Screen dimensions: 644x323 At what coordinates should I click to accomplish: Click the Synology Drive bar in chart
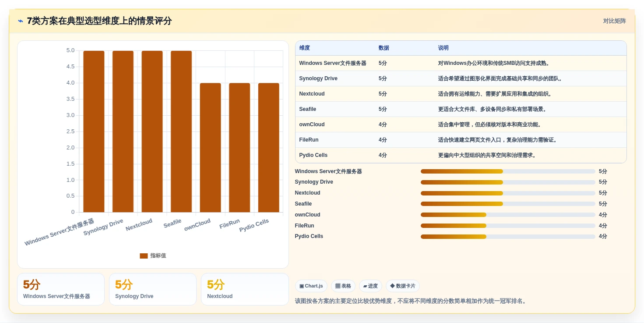coord(123,131)
